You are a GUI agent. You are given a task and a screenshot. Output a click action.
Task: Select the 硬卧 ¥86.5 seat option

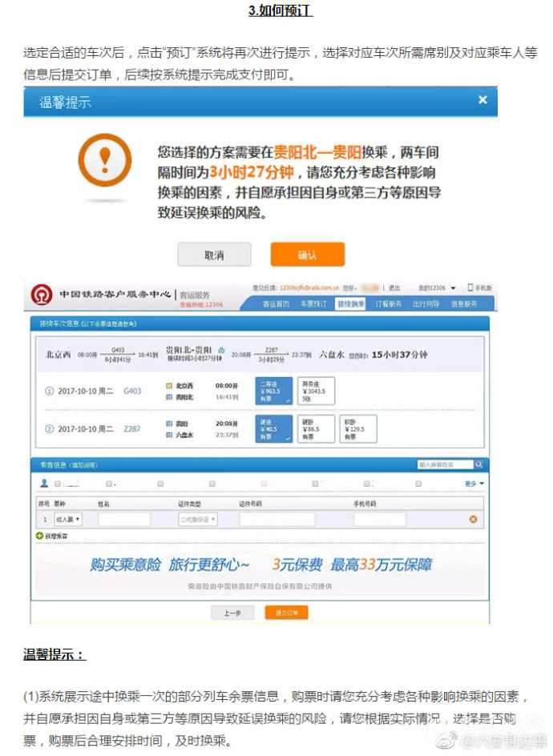315,429
